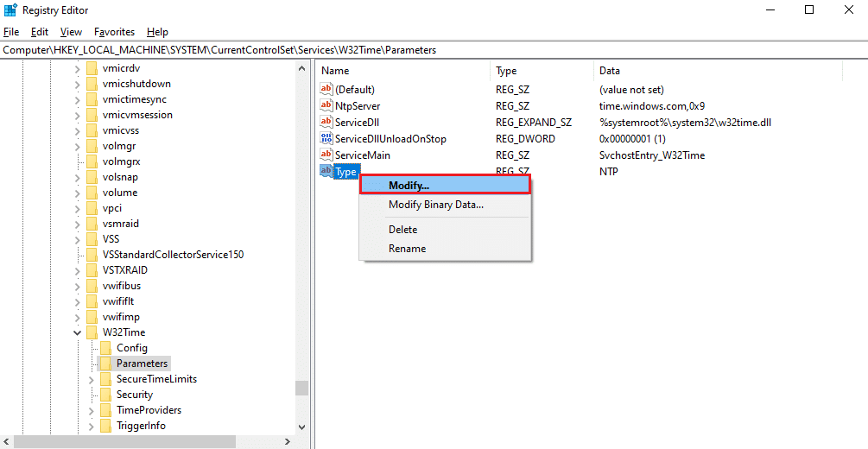Choose Delete from the context menu

tap(402, 230)
